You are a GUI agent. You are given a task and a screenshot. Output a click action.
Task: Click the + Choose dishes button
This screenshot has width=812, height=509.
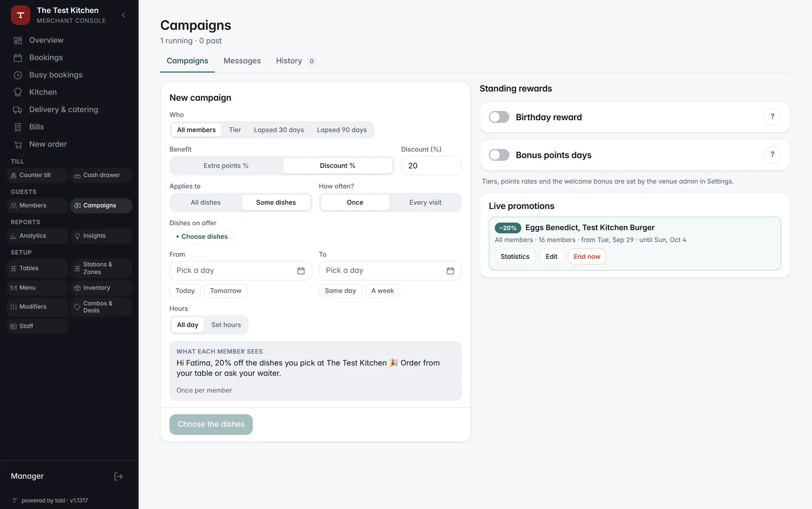(x=201, y=237)
